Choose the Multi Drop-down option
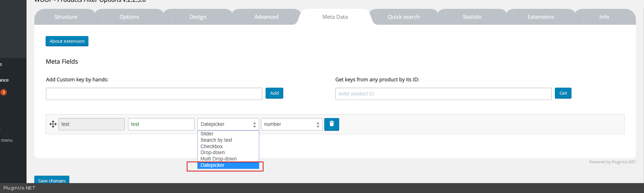 [218, 159]
